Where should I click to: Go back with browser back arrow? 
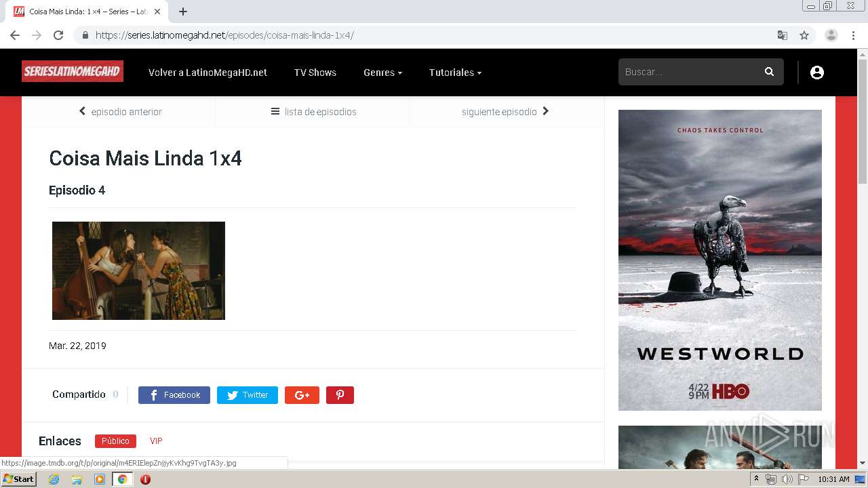[x=15, y=35]
